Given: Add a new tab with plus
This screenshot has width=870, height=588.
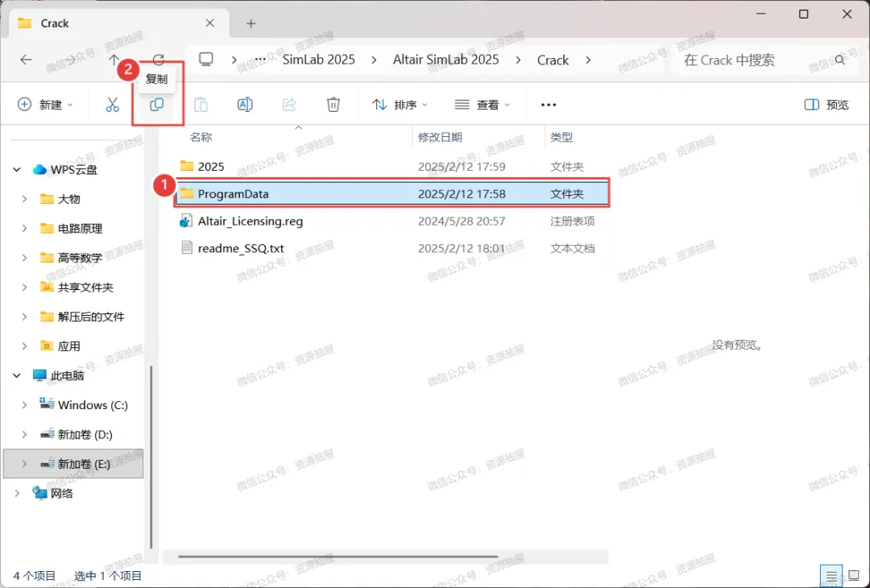Looking at the screenshot, I should [x=251, y=23].
